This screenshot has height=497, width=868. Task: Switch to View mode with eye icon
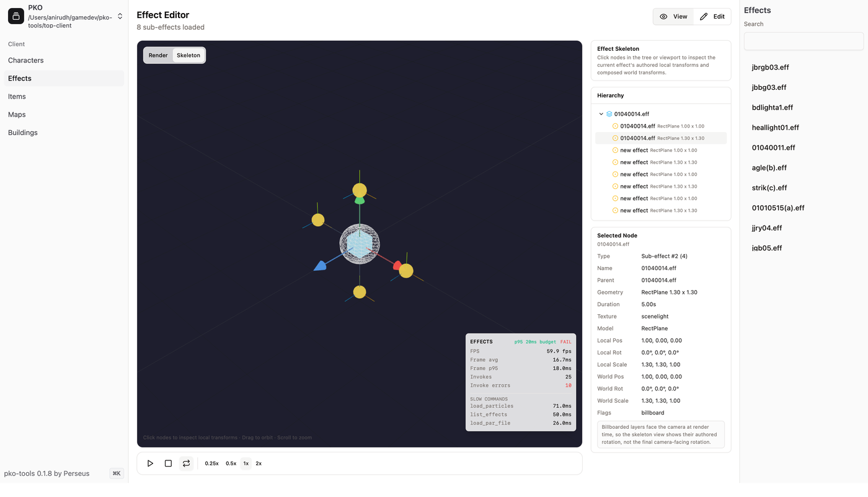tap(673, 17)
